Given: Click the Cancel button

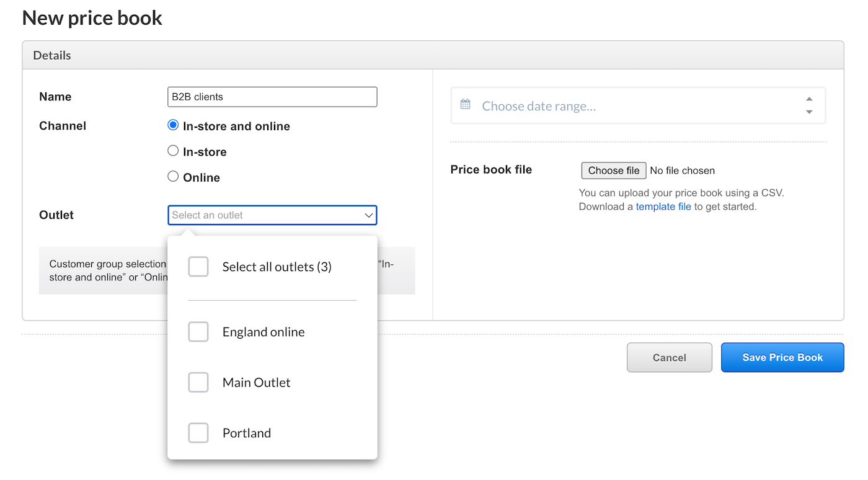Looking at the screenshot, I should pos(669,357).
